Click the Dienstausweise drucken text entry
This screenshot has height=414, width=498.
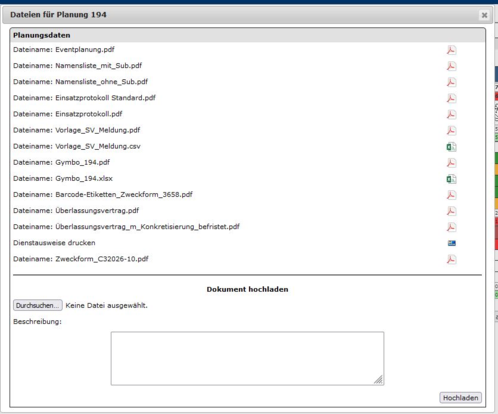54,243
